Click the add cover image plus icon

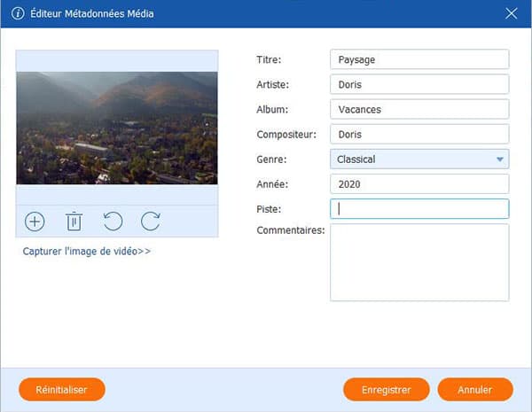click(35, 222)
